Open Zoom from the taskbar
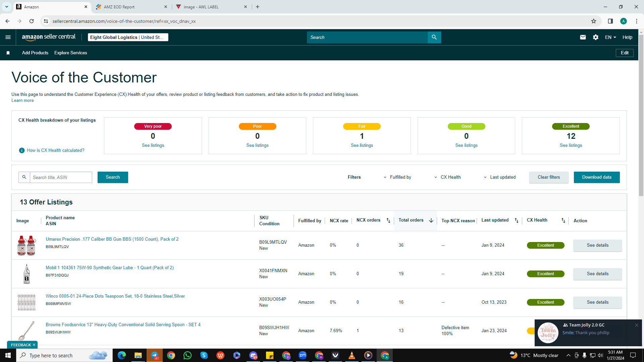644x362 pixels. pos(303,355)
